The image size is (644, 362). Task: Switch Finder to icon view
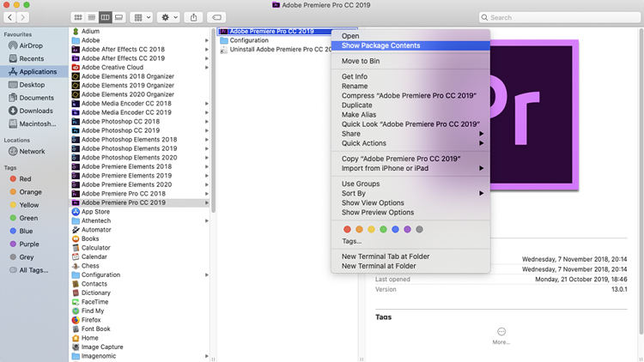[77, 17]
